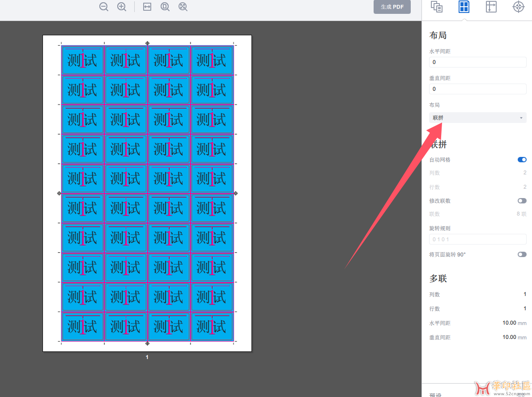
Task: Click the 行数 value 1 under 多联
Action: tap(524, 308)
